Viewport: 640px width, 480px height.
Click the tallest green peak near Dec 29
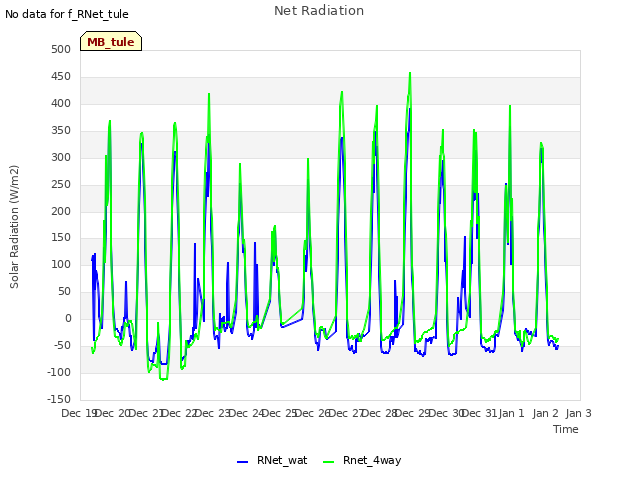410,73
